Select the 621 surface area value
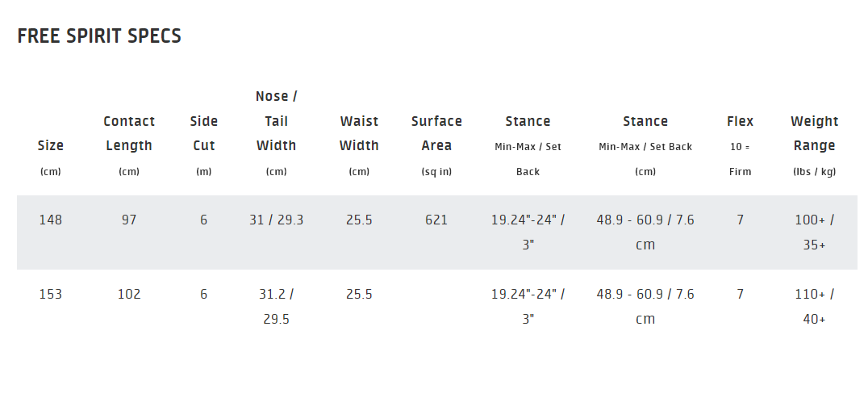 pyautogui.click(x=436, y=220)
